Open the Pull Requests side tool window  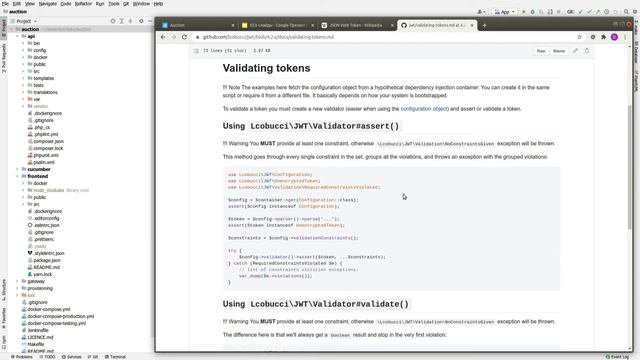(x=4, y=59)
